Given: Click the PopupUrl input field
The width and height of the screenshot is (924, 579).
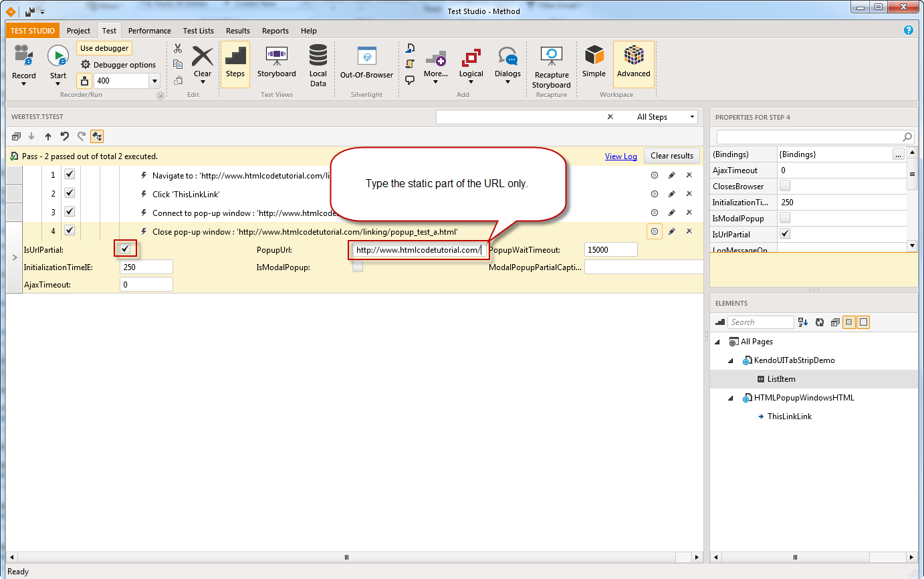Looking at the screenshot, I should [x=419, y=250].
